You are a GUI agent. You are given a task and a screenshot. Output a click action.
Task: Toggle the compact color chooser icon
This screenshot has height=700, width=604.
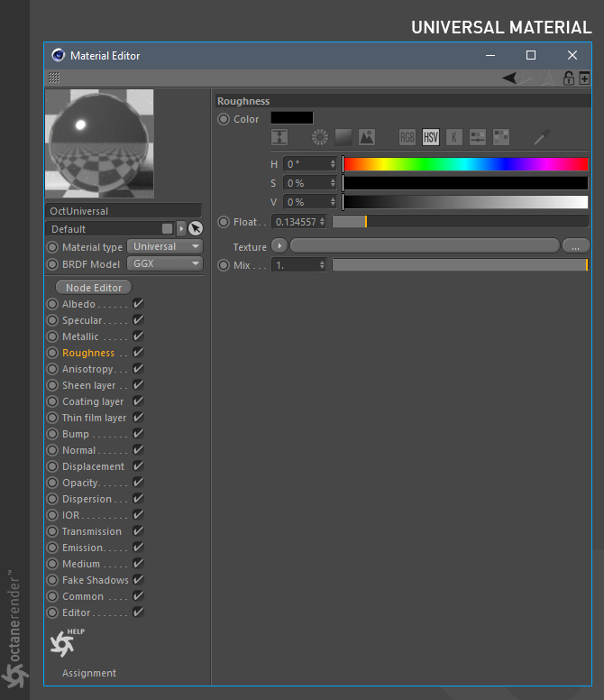[279, 137]
